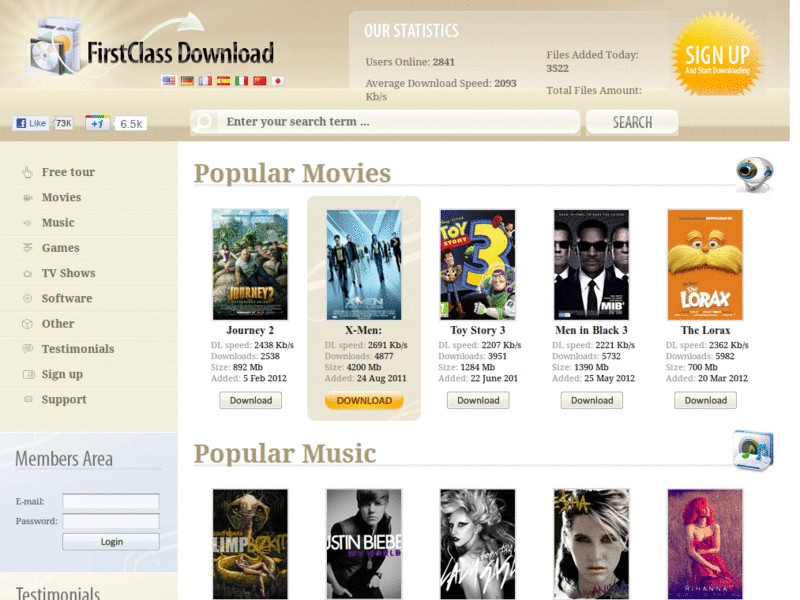
Task: Focus the search term input field
Action: (398, 122)
